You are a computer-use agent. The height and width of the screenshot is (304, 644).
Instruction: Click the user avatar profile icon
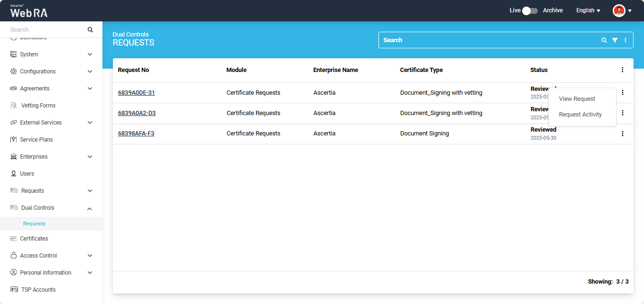coord(619,10)
